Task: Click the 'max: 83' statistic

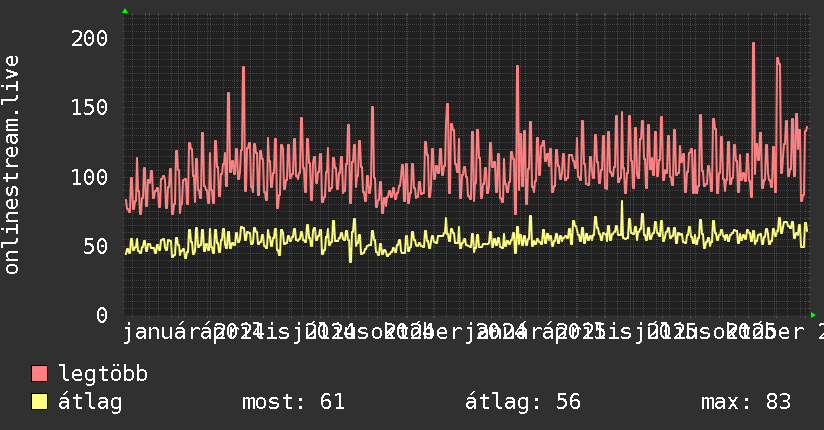Action: (x=746, y=402)
